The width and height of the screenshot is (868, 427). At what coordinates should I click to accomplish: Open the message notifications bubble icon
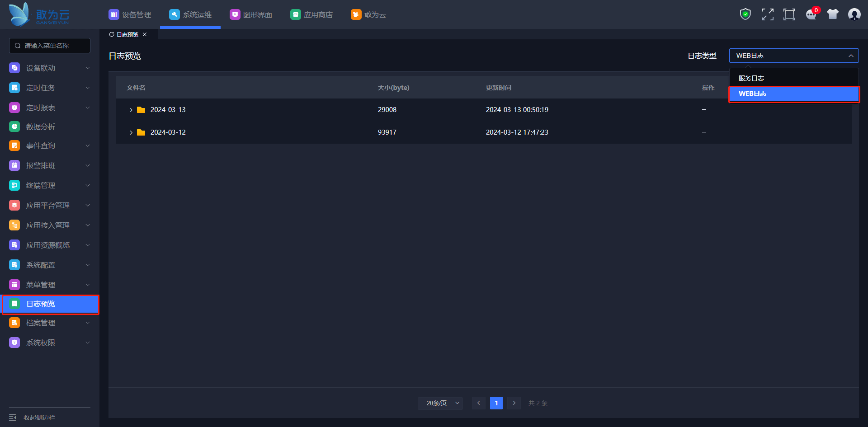pyautogui.click(x=811, y=14)
